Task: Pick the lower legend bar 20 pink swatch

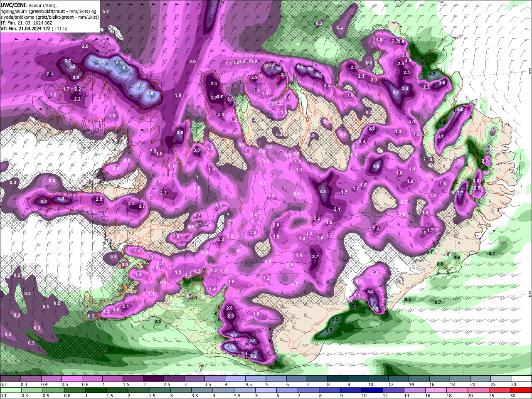Action: [479, 390]
